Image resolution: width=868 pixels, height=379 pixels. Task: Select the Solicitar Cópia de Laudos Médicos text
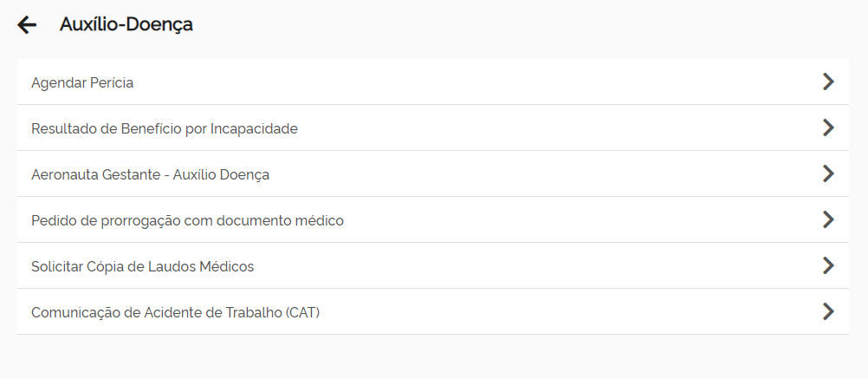pyautogui.click(x=142, y=266)
